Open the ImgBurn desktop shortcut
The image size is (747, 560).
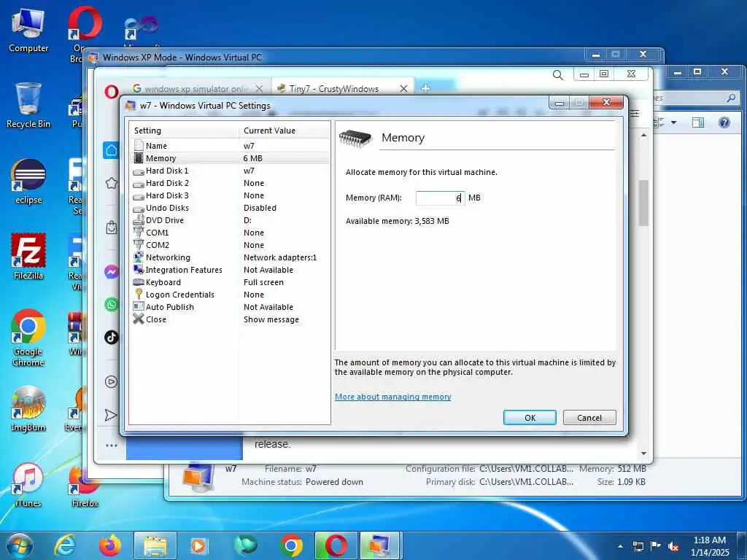tap(28, 408)
